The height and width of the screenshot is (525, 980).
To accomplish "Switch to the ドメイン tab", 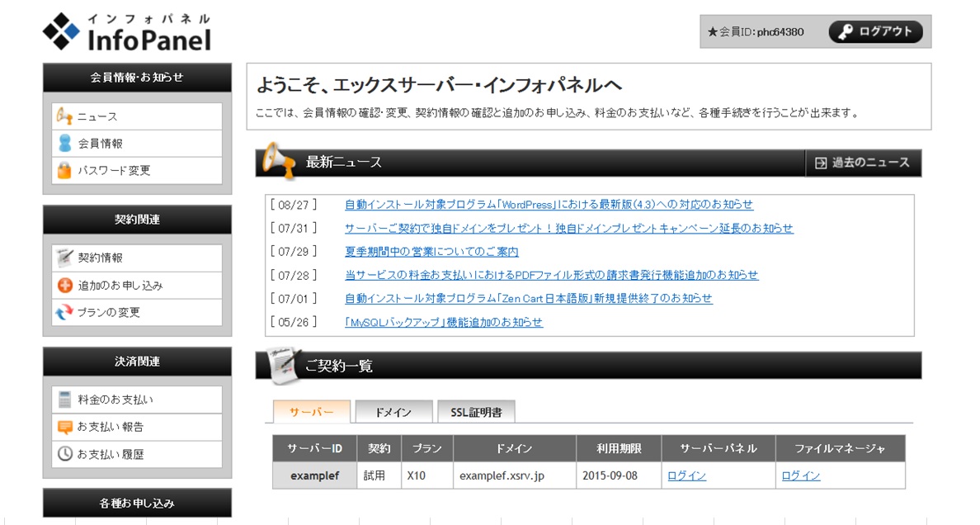I will [x=393, y=412].
